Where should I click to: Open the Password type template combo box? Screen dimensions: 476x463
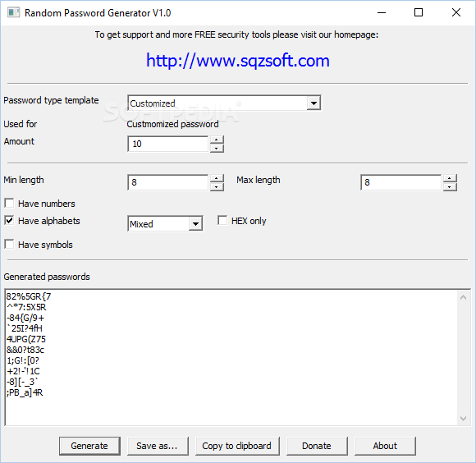224,103
